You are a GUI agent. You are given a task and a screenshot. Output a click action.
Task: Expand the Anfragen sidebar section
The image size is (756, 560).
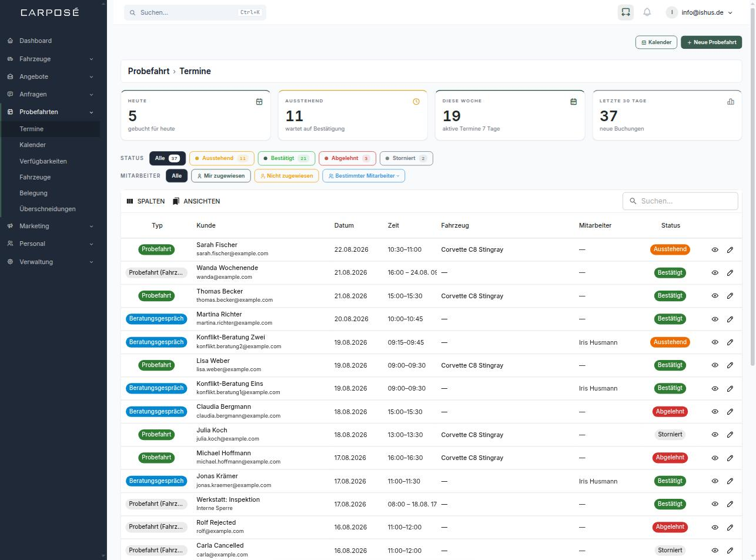pyautogui.click(x=50, y=94)
